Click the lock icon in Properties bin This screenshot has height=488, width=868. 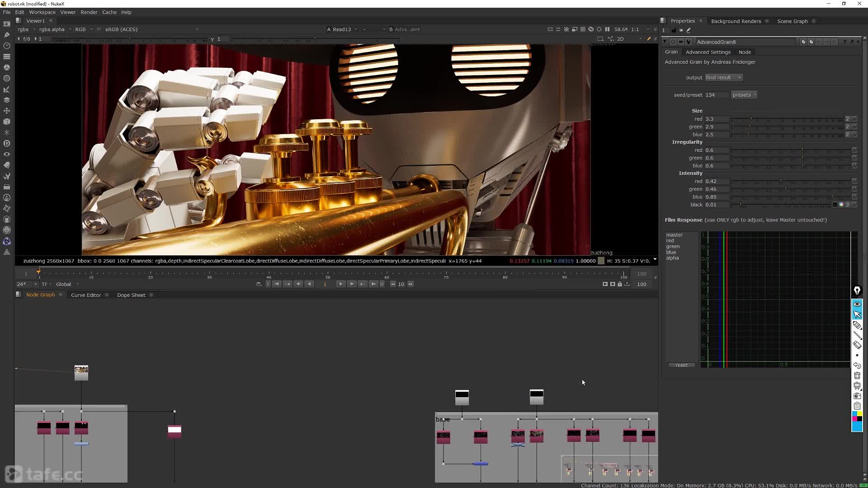(674, 30)
